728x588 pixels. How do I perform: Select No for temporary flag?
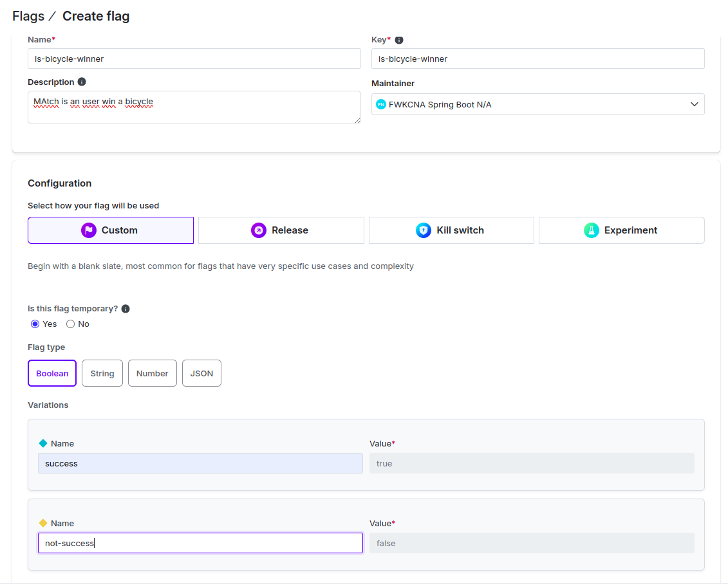pyautogui.click(x=70, y=324)
